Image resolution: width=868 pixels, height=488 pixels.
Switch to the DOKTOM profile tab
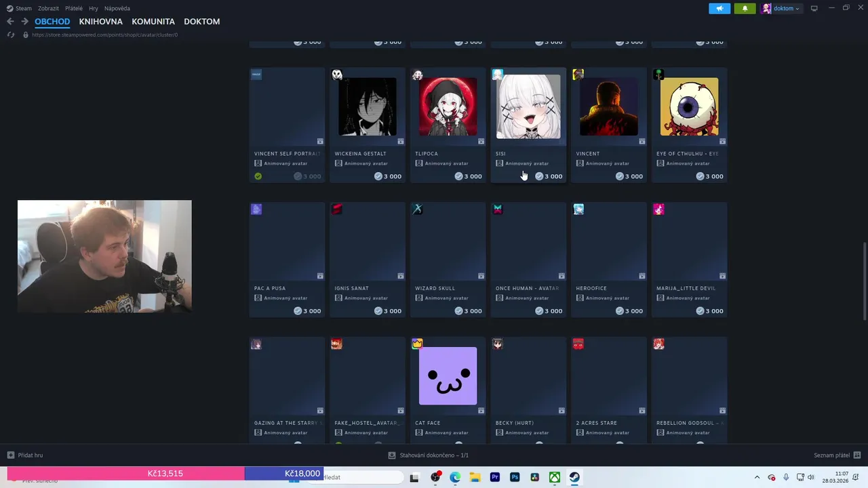202,22
